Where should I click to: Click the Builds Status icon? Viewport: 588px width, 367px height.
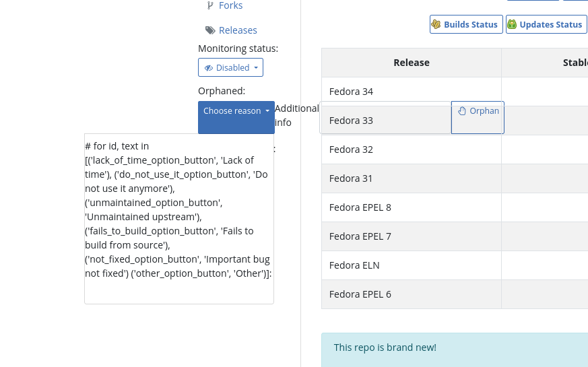click(x=436, y=24)
